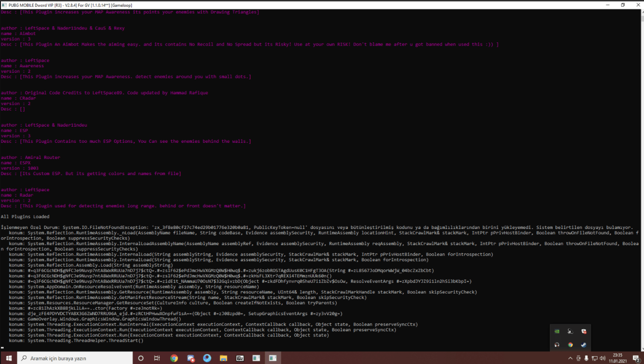
Task: Click the author line crediting Hammad Rafique
Action: pos(104,93)
